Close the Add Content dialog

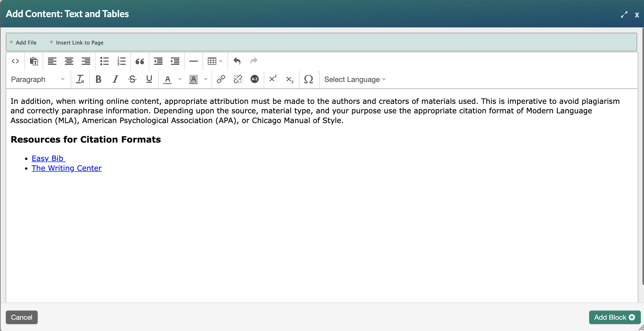point(637,15)
